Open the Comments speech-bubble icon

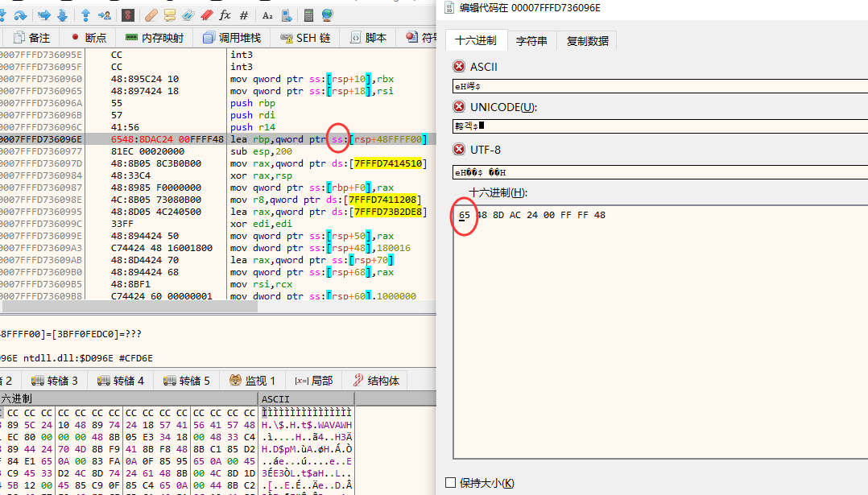(170, 15)
